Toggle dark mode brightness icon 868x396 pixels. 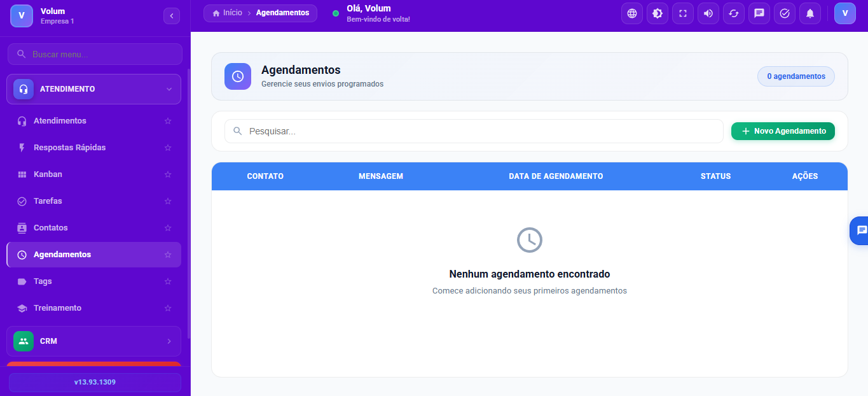[658, 13]
